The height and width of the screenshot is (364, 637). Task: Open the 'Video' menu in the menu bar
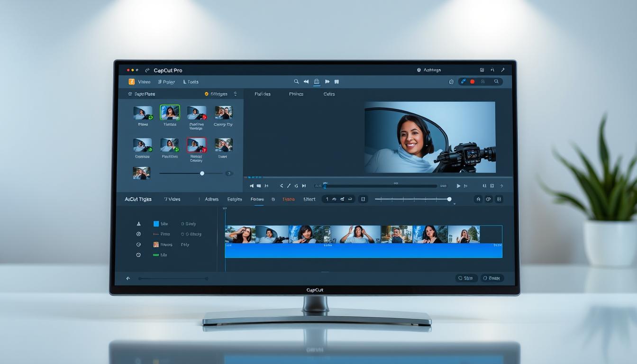coord(144,82)
